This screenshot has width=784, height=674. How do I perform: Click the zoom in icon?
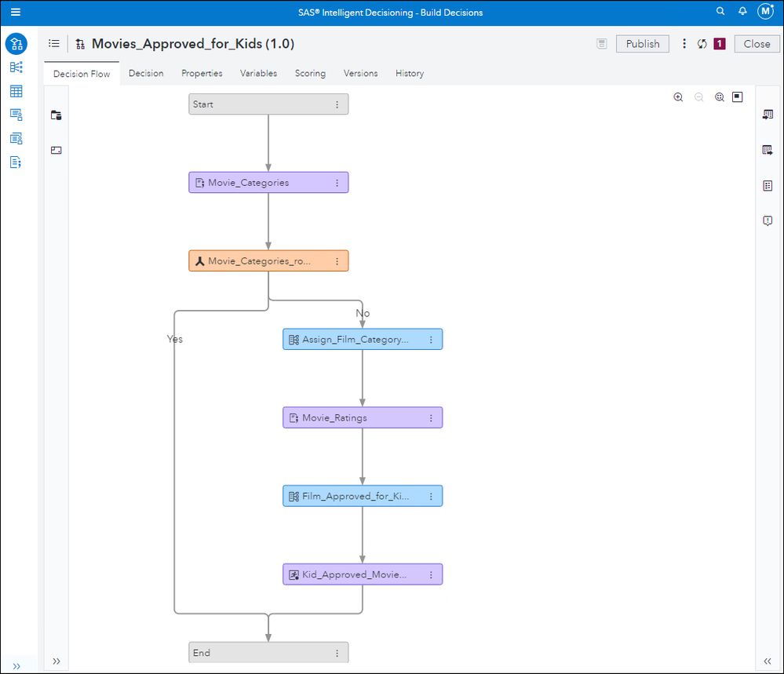point(678,97)
